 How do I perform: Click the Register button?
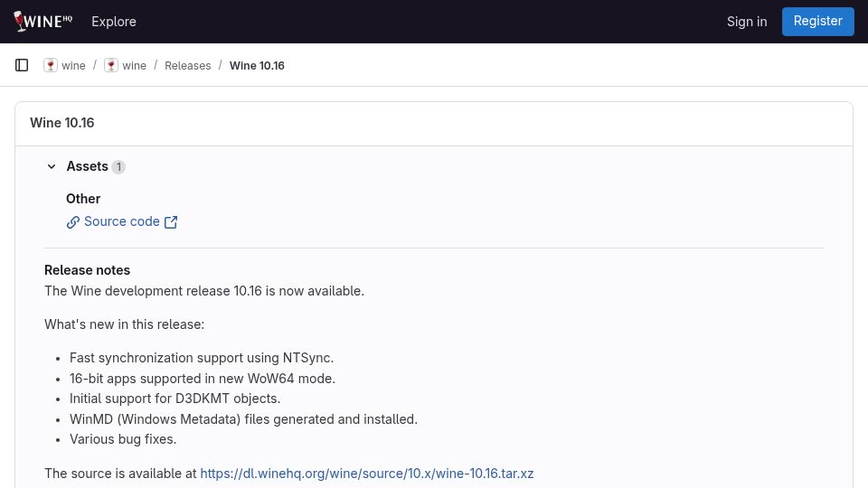click(x=817, y=22)
